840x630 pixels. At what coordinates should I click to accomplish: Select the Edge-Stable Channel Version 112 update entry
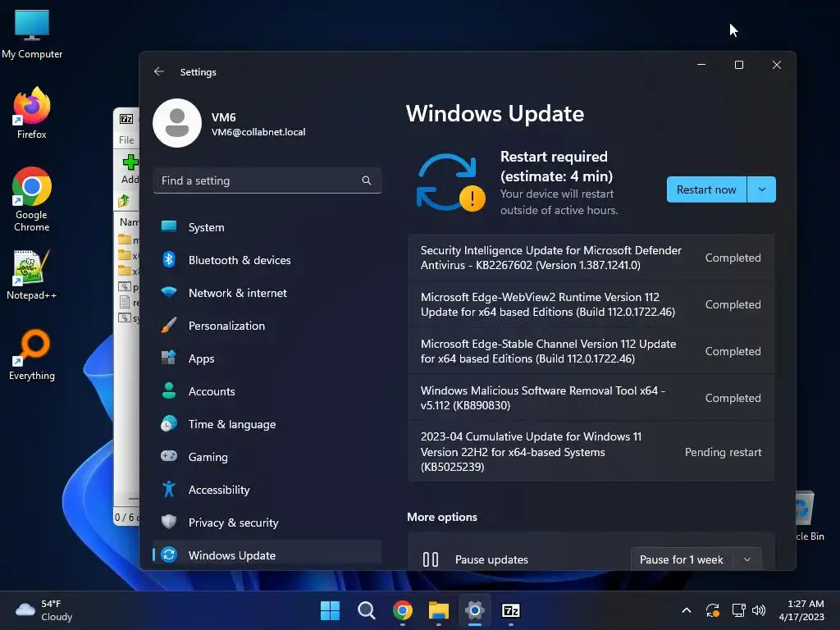591,351
